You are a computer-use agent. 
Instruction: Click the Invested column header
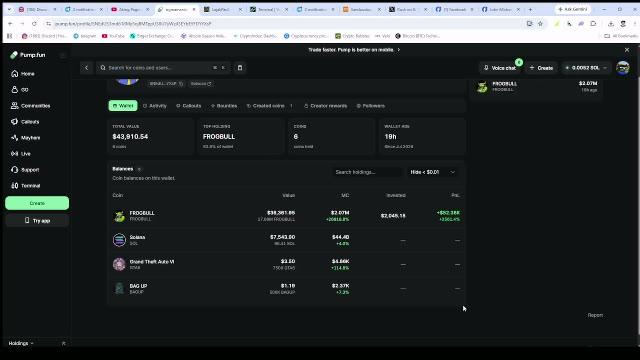(x=396, y=195)
